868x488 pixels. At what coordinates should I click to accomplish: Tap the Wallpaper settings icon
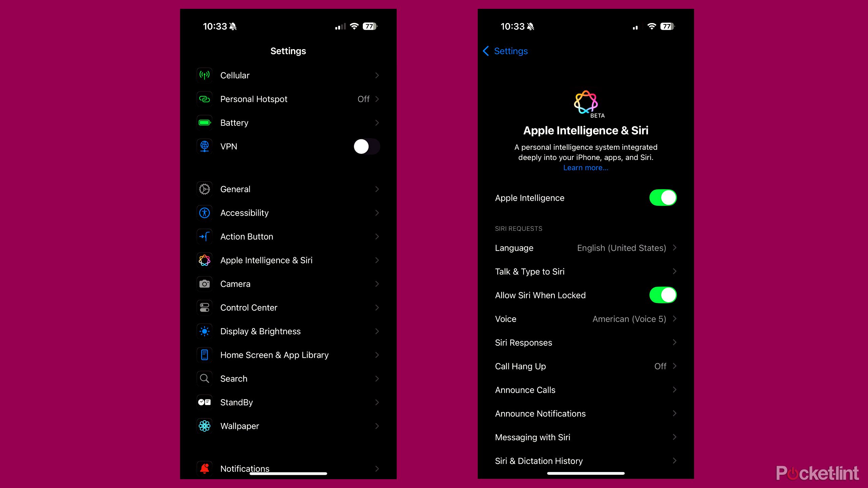coord(204,425)
